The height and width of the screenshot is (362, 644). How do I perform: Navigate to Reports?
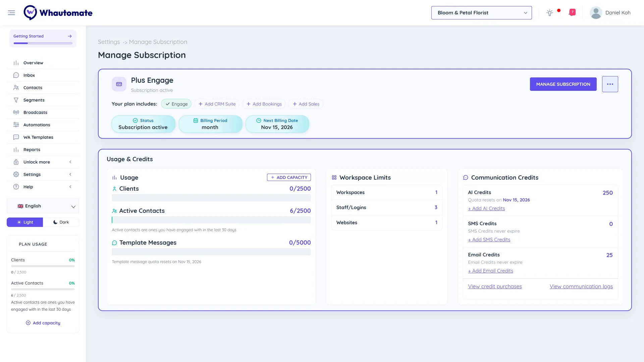click(x=43, y=150)
